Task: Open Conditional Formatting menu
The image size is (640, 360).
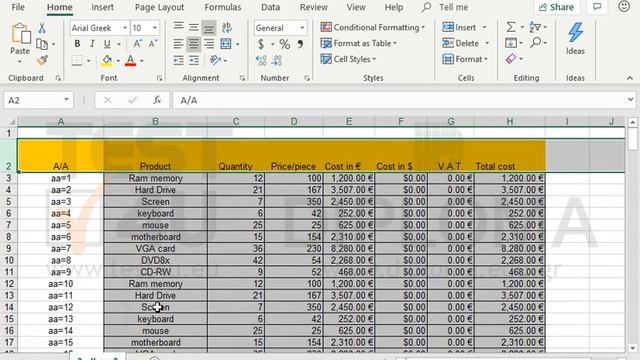Action: coord(373,27)
